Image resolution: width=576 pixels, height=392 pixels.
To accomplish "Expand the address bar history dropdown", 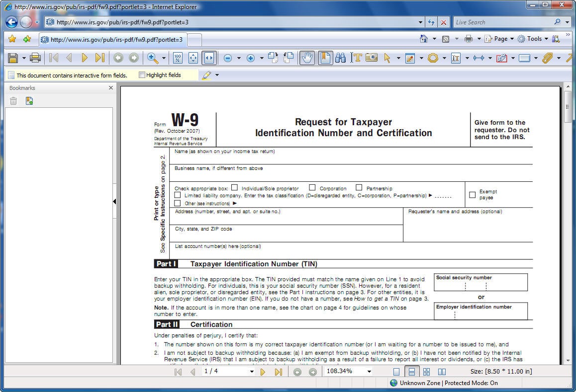I will pos(421,22).
